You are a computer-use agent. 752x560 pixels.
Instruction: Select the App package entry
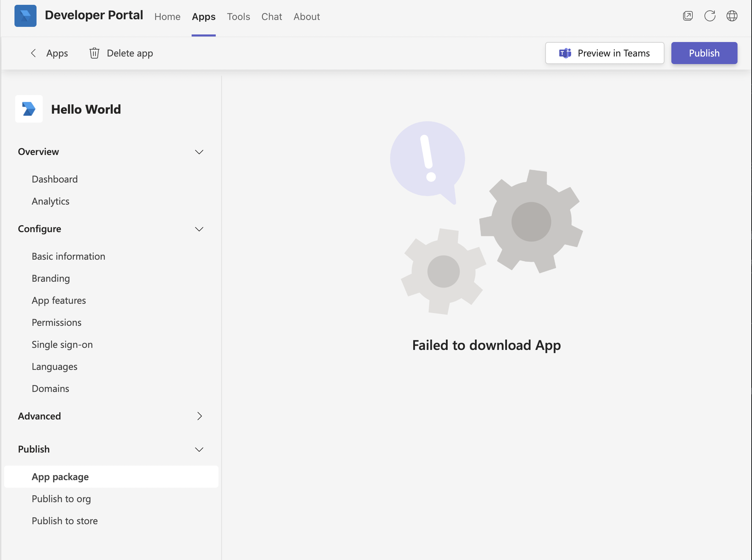coord(60,477)
